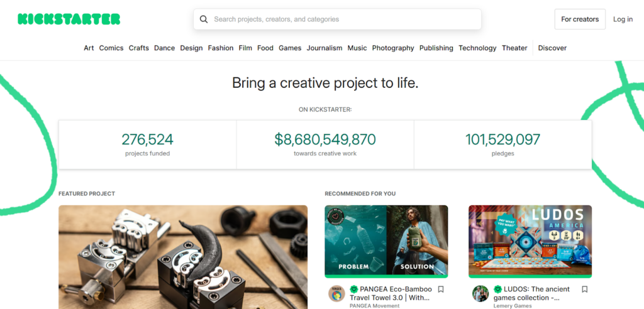Open the PANGEA problem-solution thumbnail
Viewport: 644px width, 309px height.
[386, 241]
